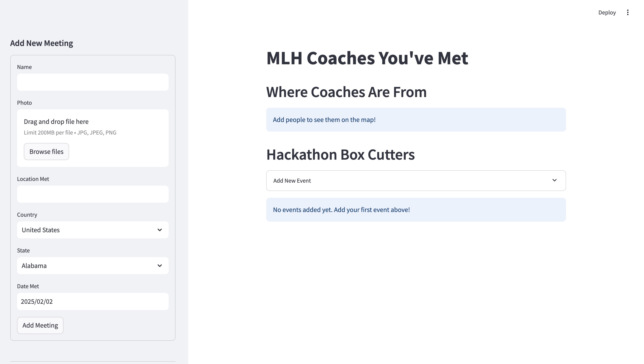Click the Hackathon Box Cutters heading

[x=340, y=155]
